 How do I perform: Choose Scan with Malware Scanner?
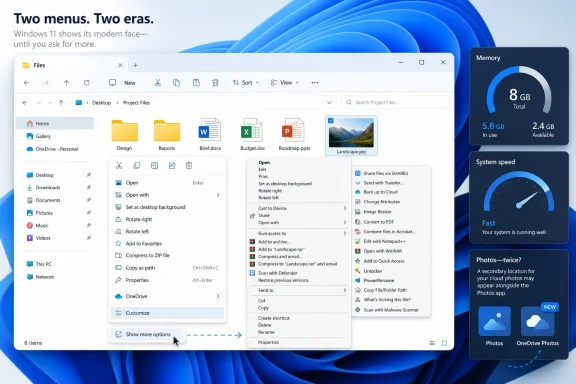point(391,310)
